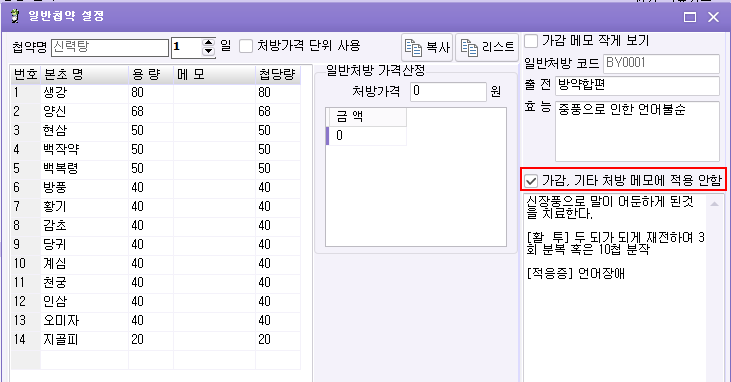The height and width of the screenshot is (382, 731).
Task: Click the 처방가격 input field
Action: (x=448, y=91)
